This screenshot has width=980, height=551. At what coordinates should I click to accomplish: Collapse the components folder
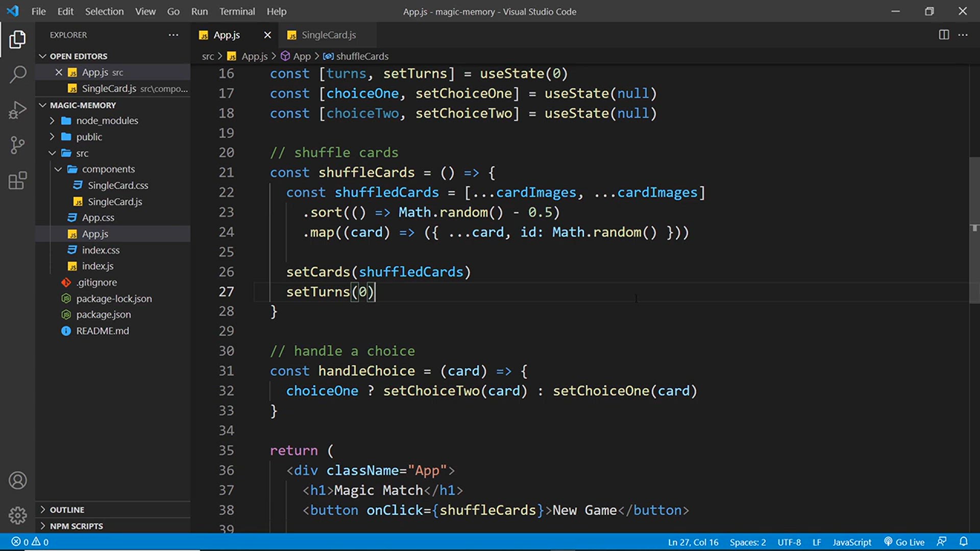[x=113, y=169]
